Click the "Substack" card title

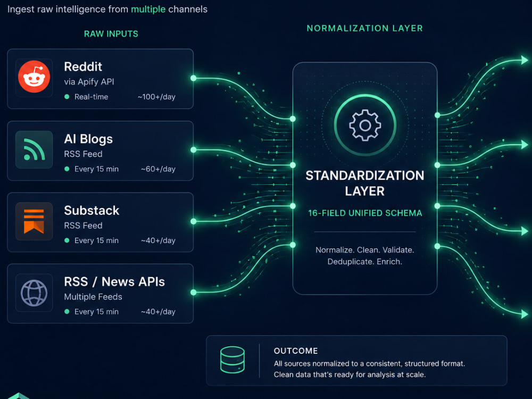click(92, 211)
